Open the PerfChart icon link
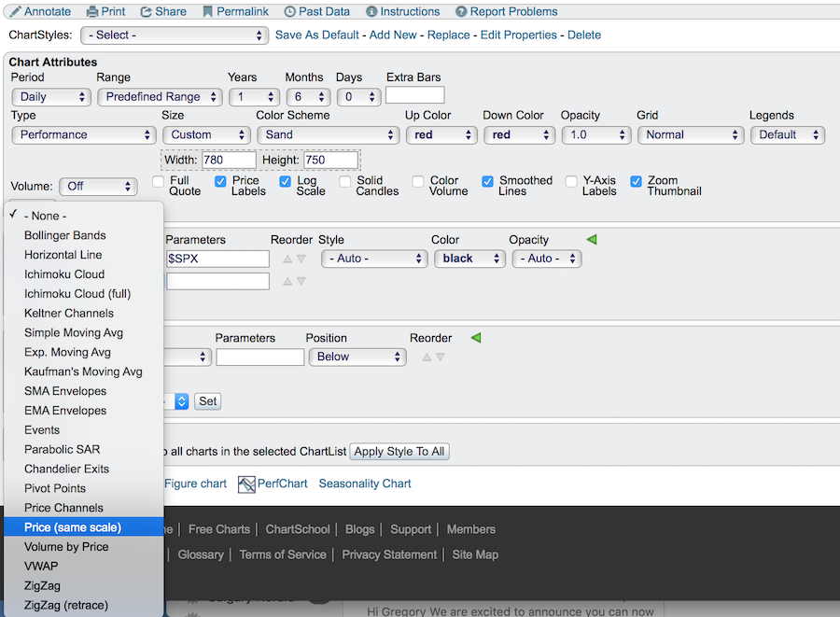Image resolution: width=840 pixels, height=617 pixels. point(246,484)
